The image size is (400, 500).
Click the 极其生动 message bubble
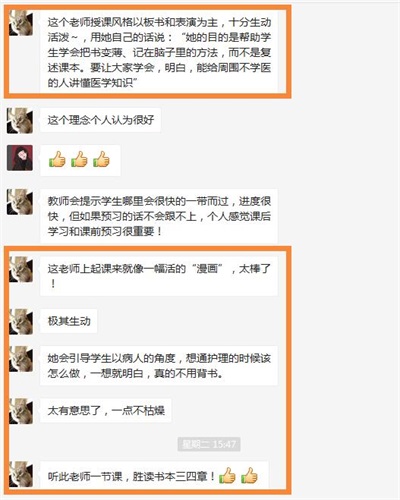point(69,321)
